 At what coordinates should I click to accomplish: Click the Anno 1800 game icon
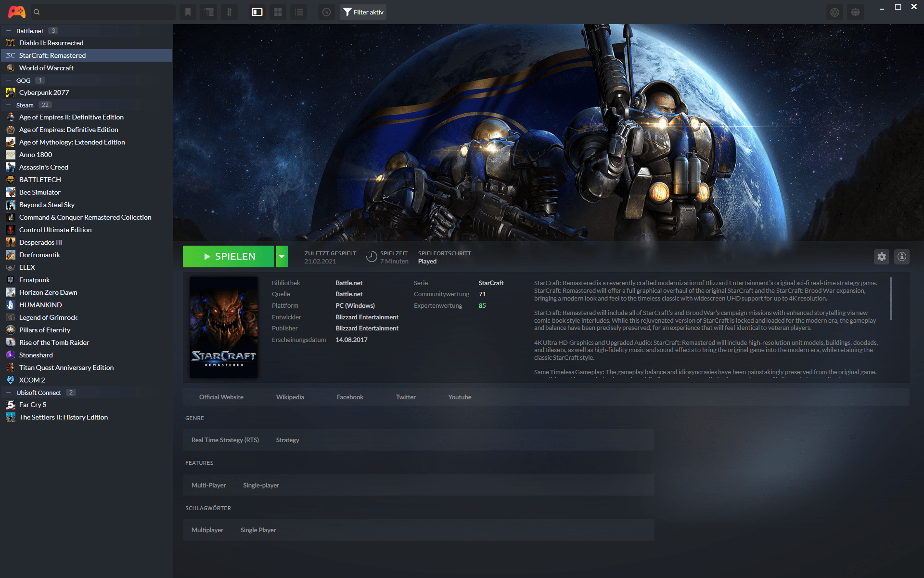[x=11, y=155]
